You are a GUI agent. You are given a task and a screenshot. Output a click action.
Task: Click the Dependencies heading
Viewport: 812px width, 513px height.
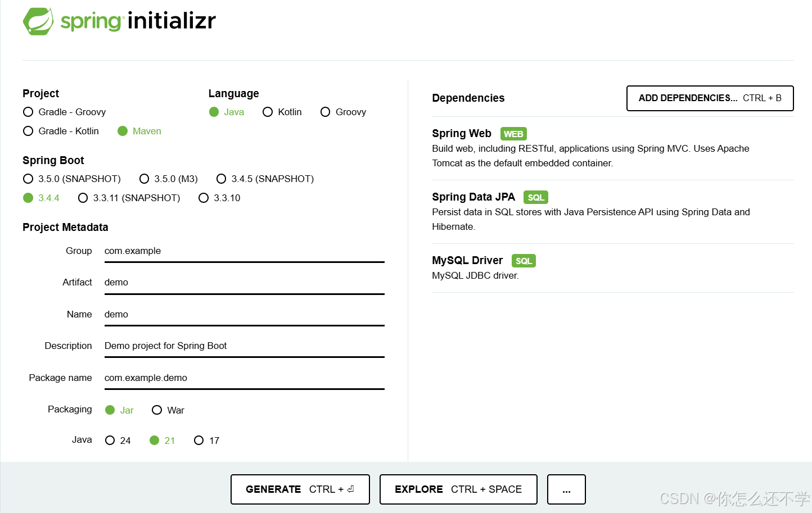click(x=468, y=98)
